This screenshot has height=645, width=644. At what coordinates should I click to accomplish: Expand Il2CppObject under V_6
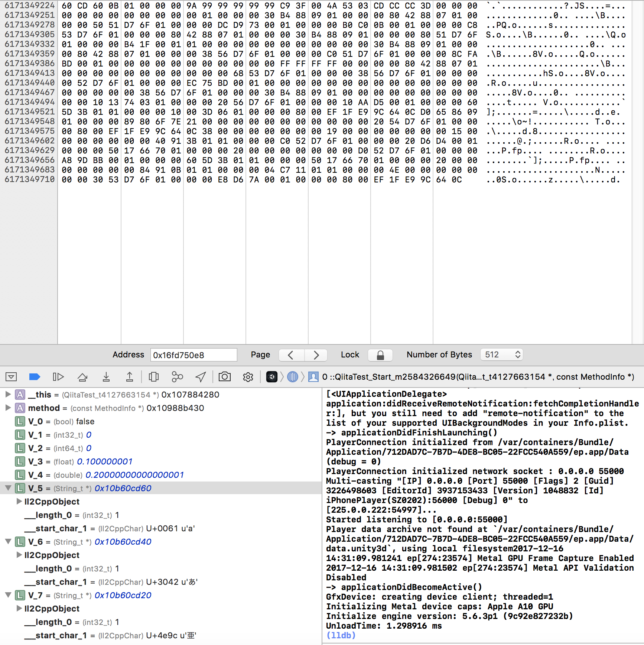point(19,555)
